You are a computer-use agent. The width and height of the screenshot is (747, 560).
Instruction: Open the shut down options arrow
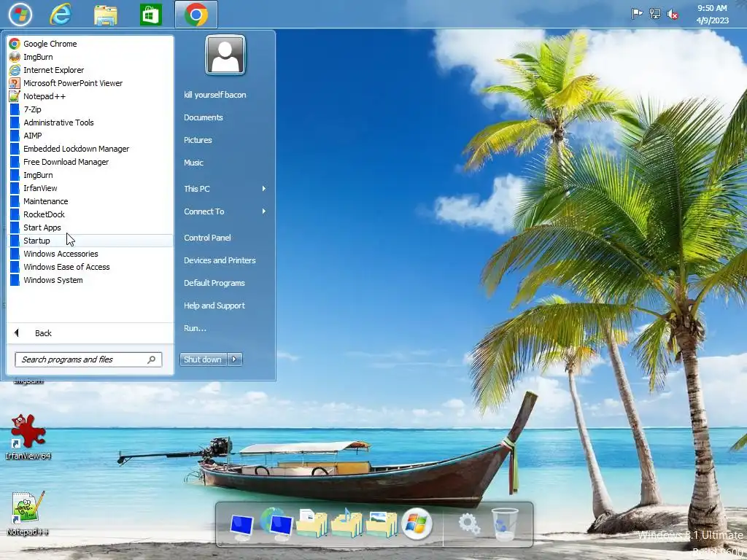coord(235,359)
